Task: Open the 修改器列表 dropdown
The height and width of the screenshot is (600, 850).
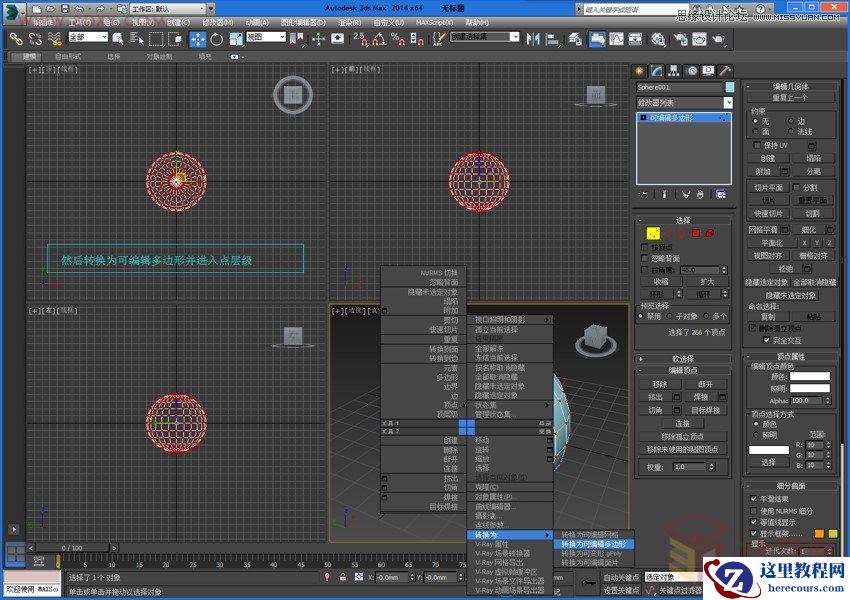Action: [682, 103]
